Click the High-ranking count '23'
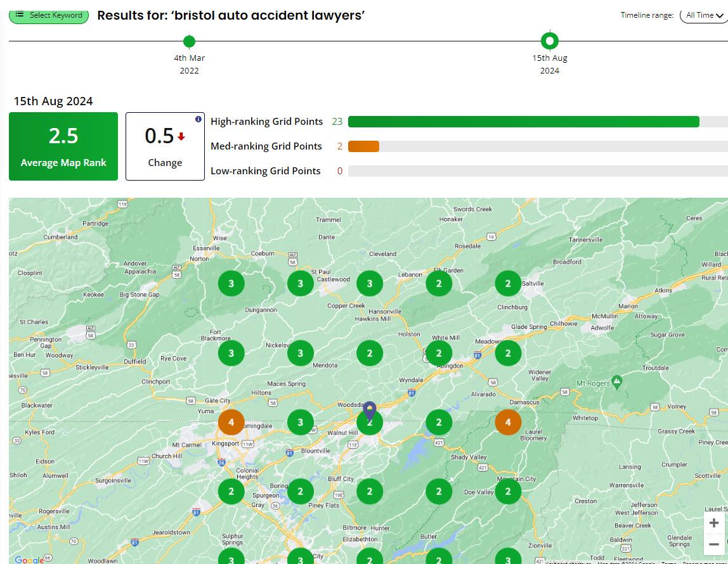Viewport: 728px width, 564px height. 337,122
